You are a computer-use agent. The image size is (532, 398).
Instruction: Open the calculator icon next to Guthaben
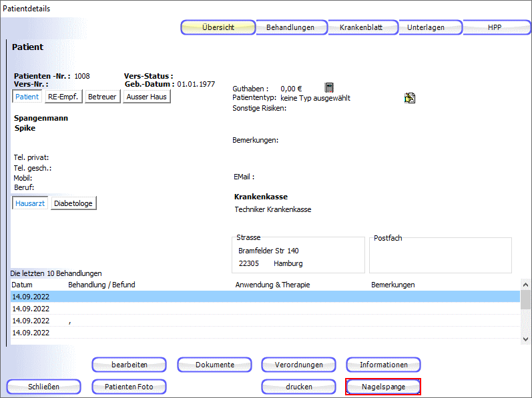click(329, 88)
